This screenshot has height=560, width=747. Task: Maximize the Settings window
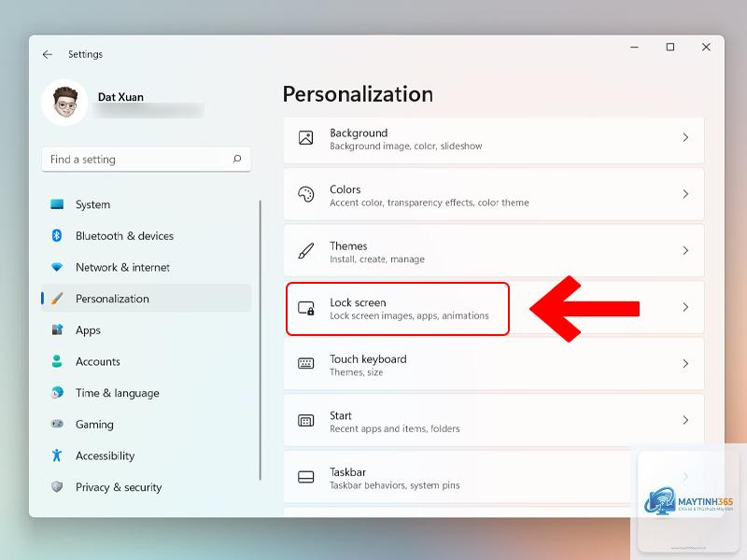click(669, 48)
